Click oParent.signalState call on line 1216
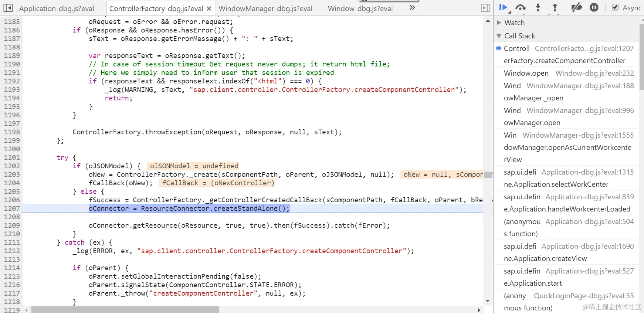The height and width of the screenshot is (313, 644). coord(195,285)
